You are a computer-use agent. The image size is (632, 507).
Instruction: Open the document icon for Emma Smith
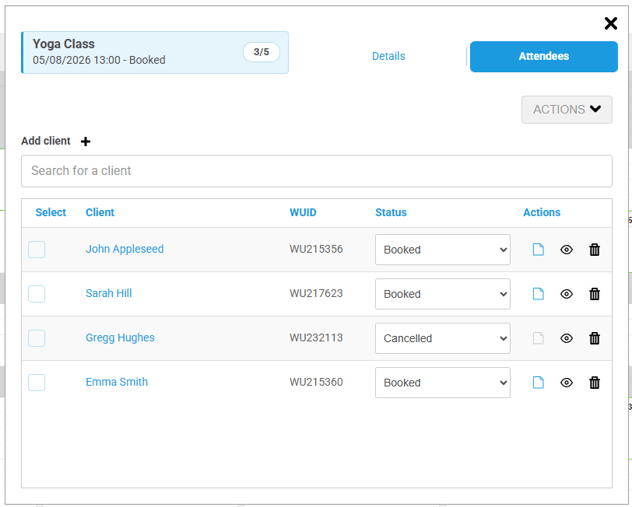point(538,382)
